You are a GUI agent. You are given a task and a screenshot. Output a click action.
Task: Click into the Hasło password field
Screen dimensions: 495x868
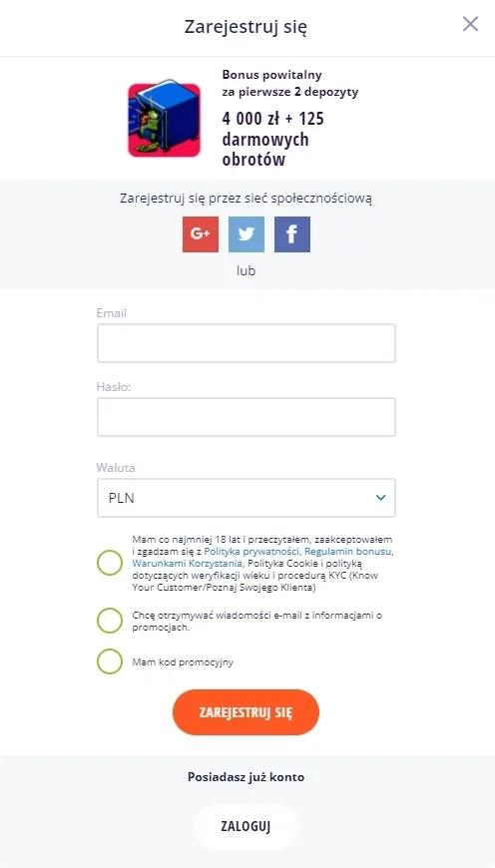click(247, 417)
